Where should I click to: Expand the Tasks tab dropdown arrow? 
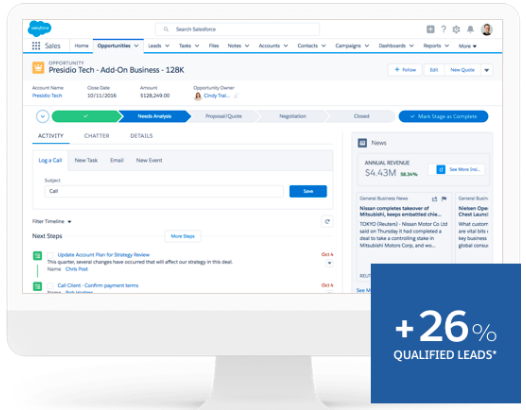[197, 46]
